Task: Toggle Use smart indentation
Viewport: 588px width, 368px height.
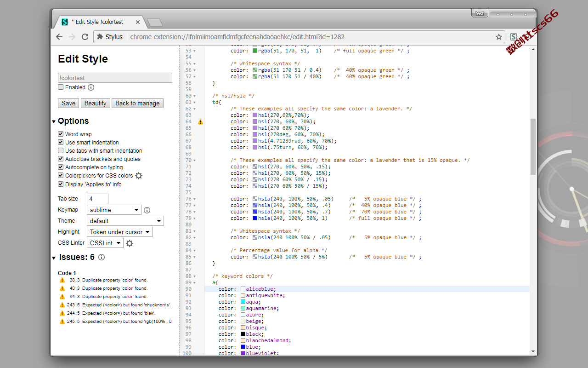Action: [x=61, y=142]
